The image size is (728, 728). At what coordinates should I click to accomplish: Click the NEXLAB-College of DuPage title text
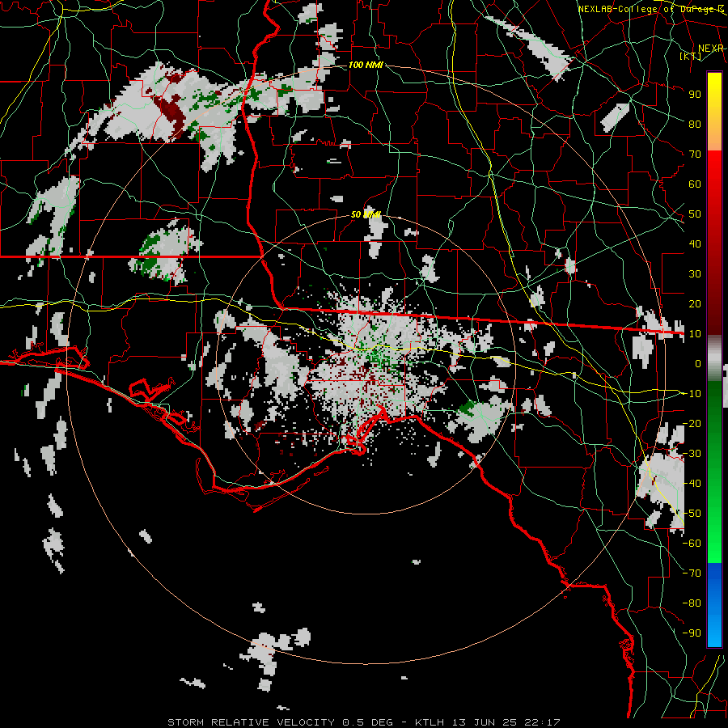(x=650, y=9)
